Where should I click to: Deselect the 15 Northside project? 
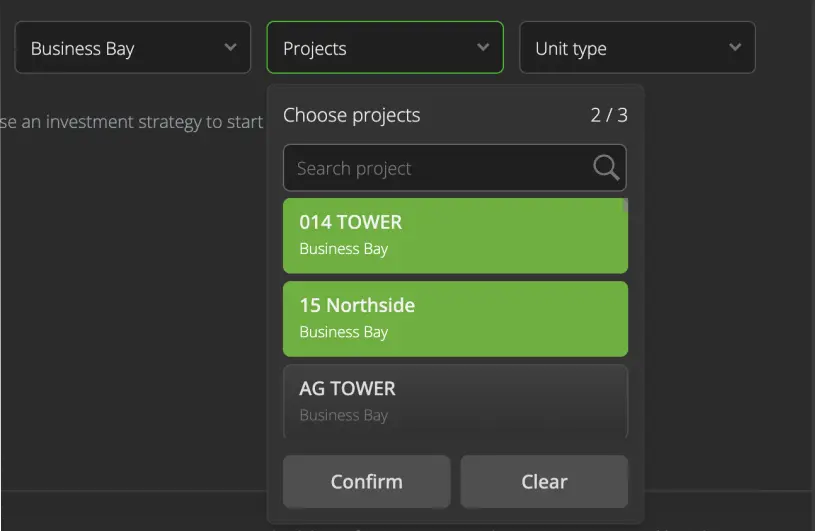(455, 318)
